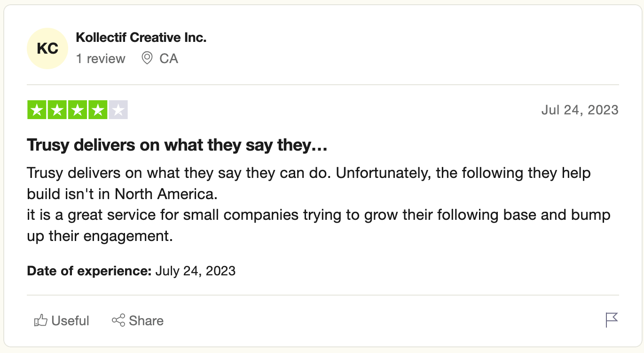Click the second green rating star
Image resolution: width=644 pixels, height=353 pixels.
tap(57, 110)
